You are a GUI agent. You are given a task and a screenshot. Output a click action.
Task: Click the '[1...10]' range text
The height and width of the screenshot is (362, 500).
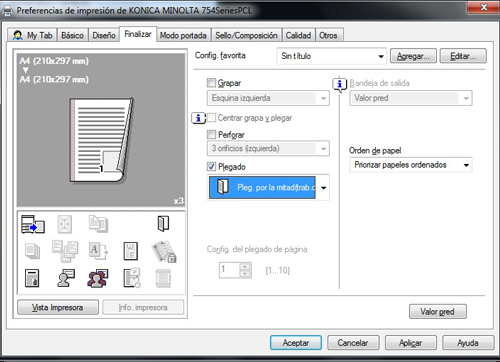tap(278, 270)
